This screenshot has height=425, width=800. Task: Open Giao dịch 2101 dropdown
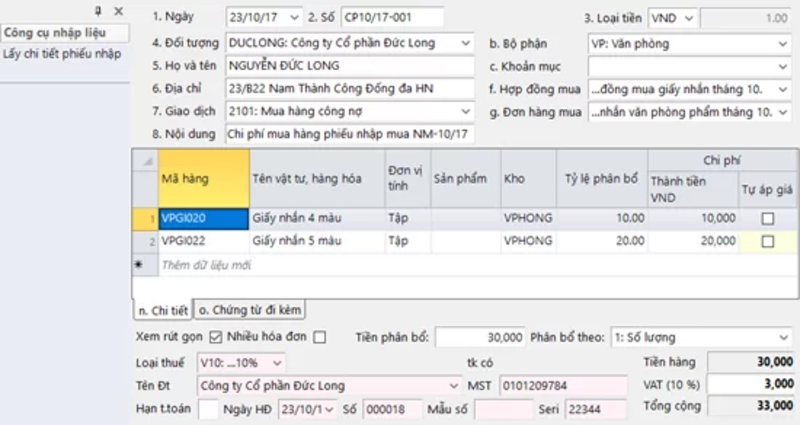tap(465, 111)
